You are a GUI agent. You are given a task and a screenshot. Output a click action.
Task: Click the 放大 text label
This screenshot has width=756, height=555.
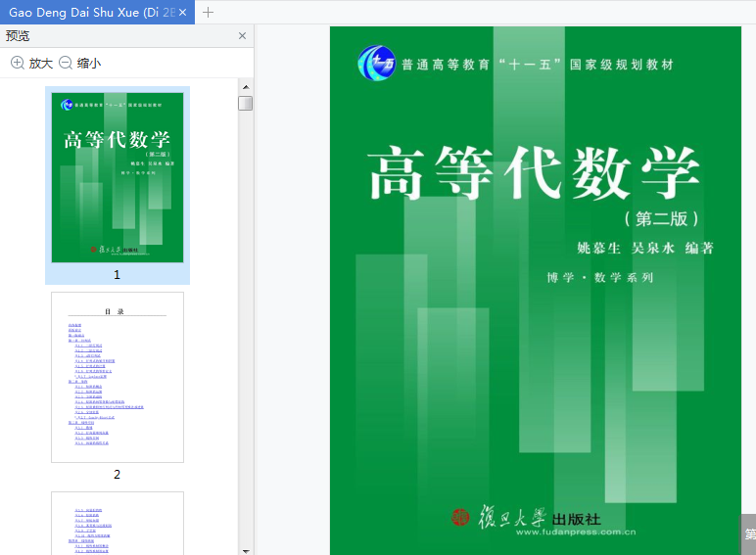point(41,63)
